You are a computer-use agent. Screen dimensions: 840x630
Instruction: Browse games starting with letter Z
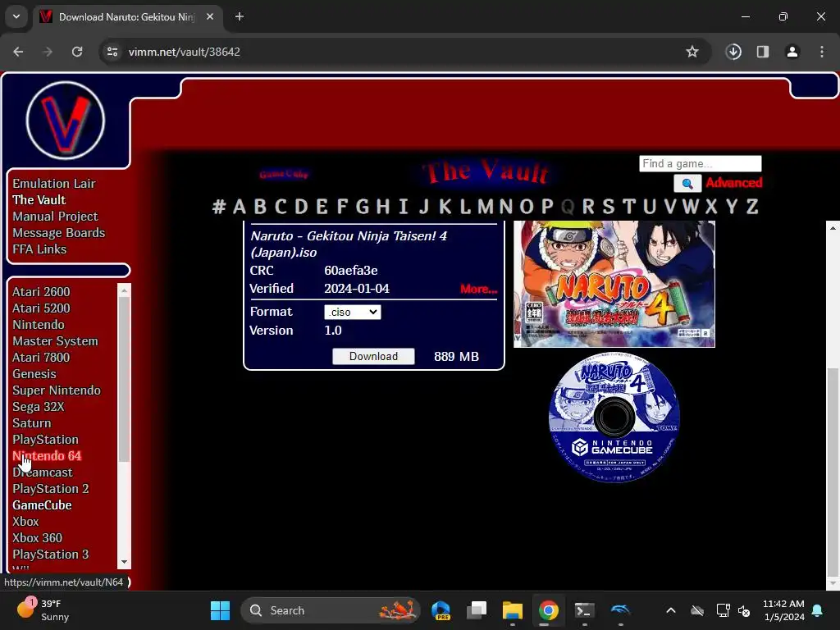coord(752,206)
